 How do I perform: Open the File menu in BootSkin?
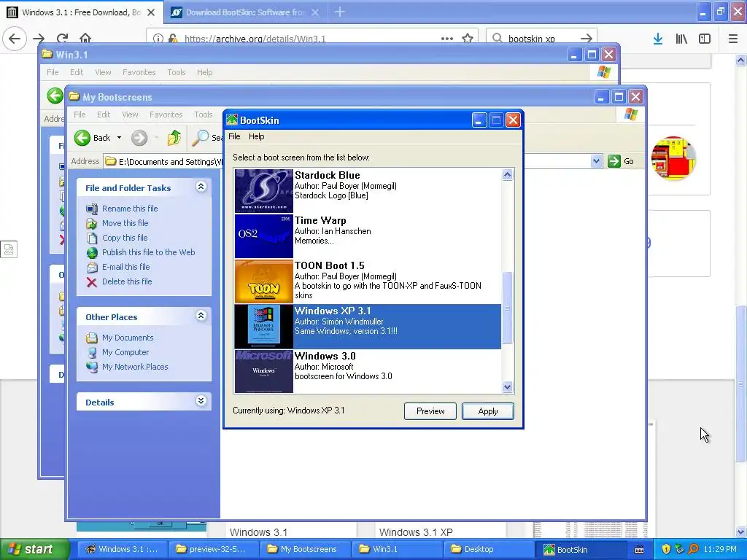[x=234, y=136]
